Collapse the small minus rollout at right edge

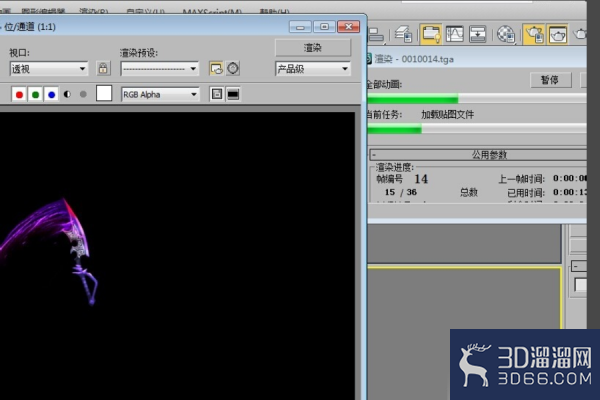tap(579, 266)
